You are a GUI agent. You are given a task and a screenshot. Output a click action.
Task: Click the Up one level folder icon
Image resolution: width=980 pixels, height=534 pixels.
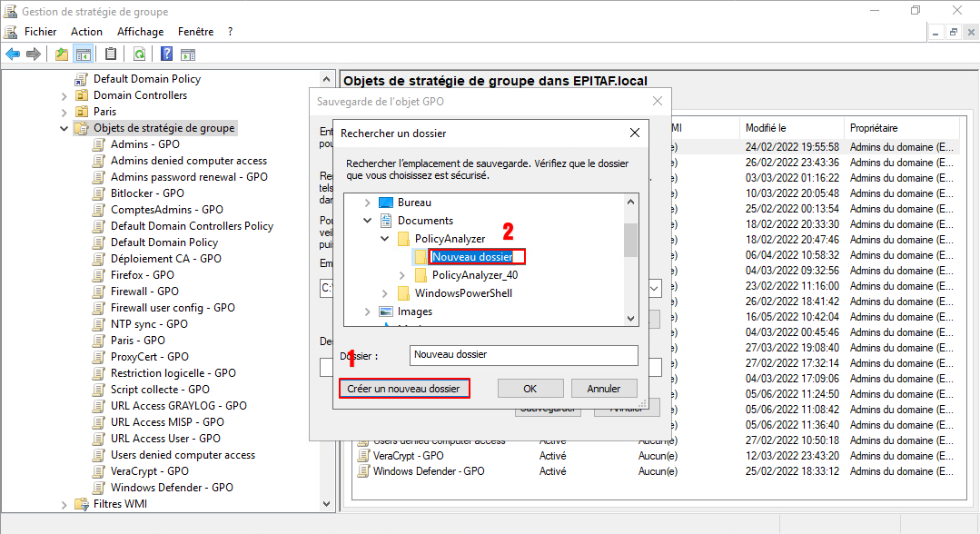click(x=61, y=54)
